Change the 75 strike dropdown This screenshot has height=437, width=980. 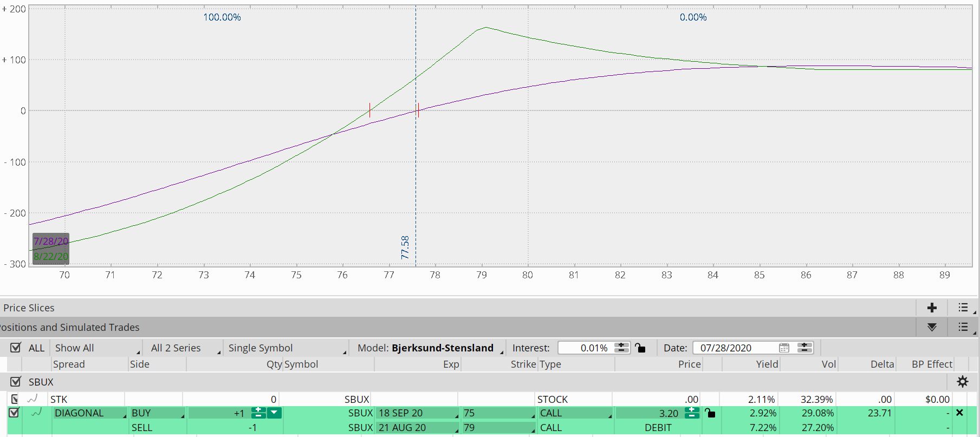[498, 413]
